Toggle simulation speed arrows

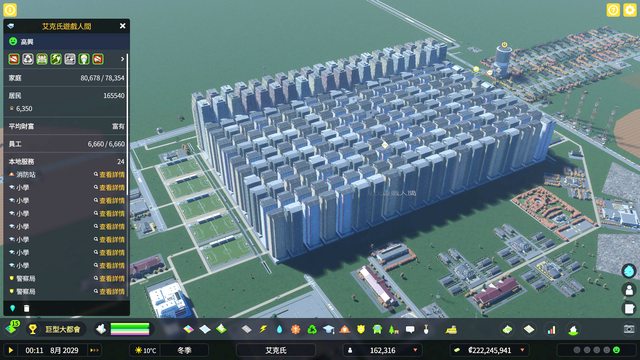[x=94, y=350]
